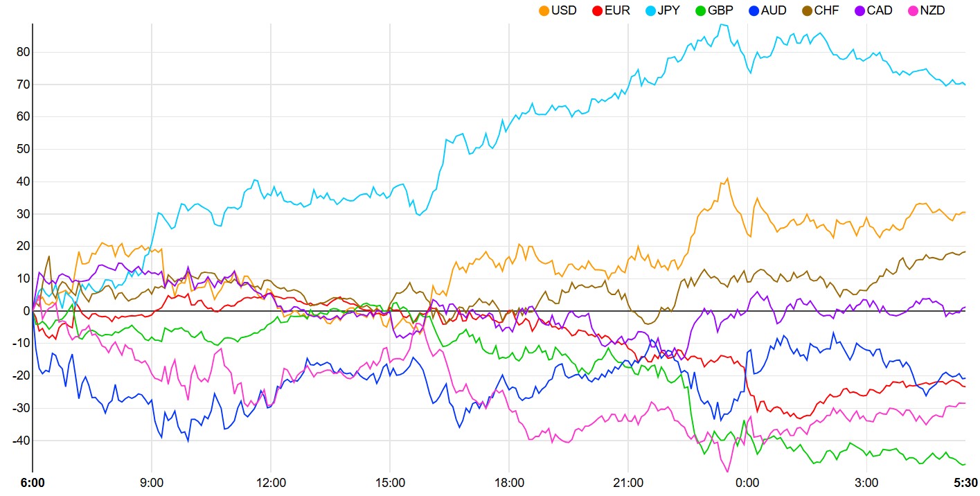Click the EUR legend label text

coord(617,10)
